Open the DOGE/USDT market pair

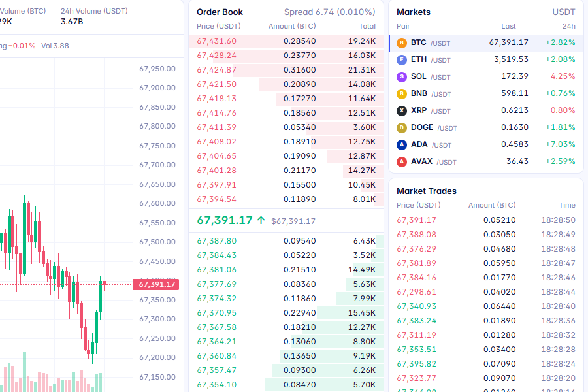486,128
